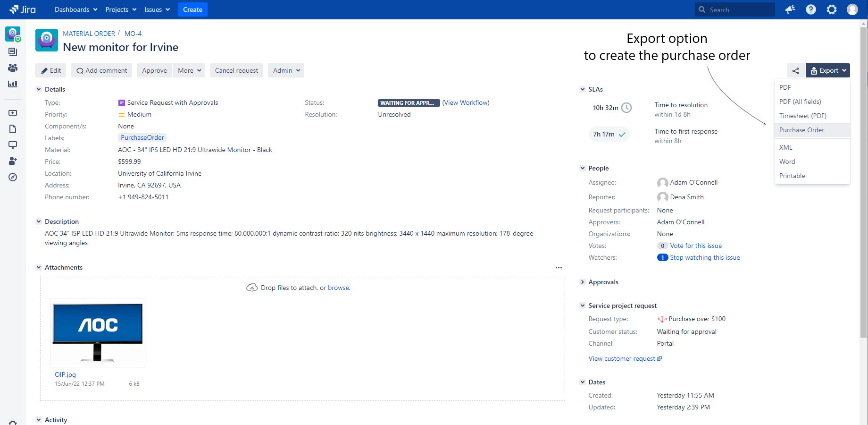Open the Projects dropdown
The image size is (868, 425).
pos(121,9)
